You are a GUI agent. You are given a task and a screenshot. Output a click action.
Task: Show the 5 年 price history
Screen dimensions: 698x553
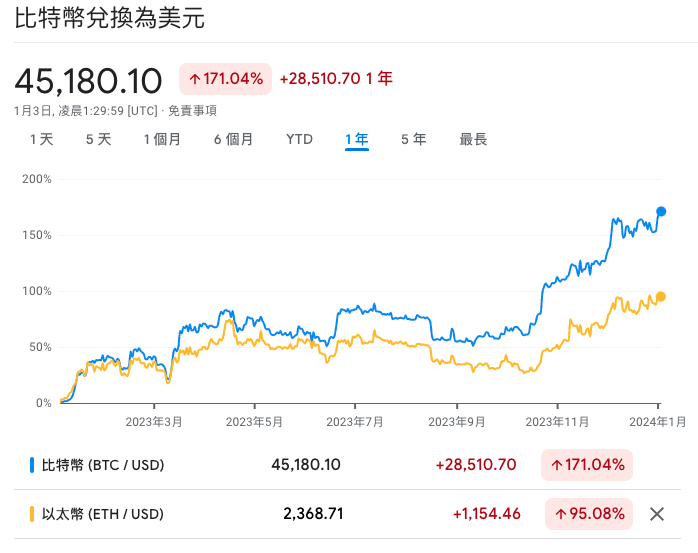point(413,139)
